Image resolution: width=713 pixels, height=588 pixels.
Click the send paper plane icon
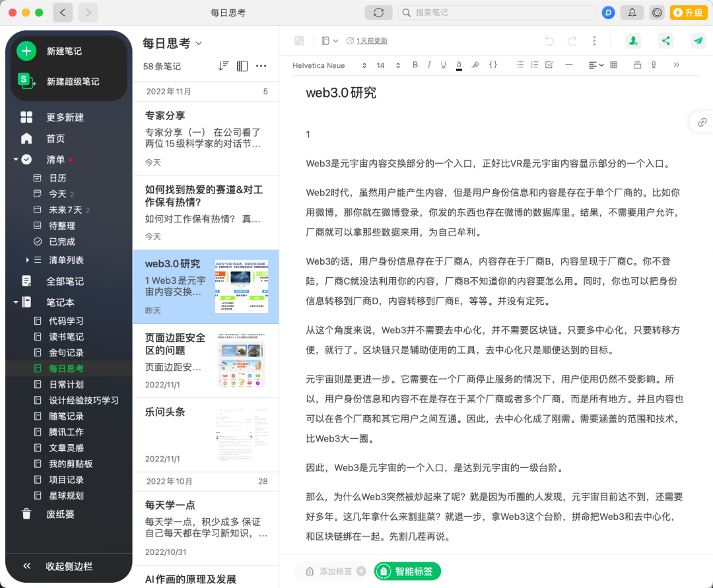click(x=698, y=41)
